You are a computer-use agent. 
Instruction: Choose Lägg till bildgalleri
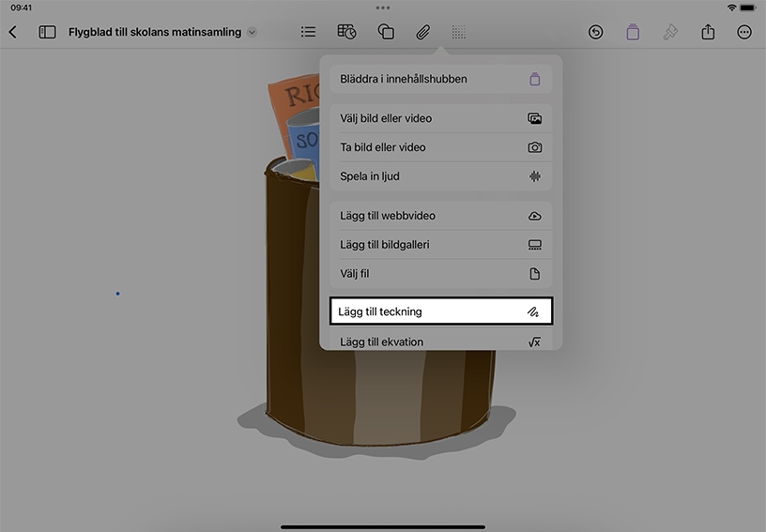point(441,245)
